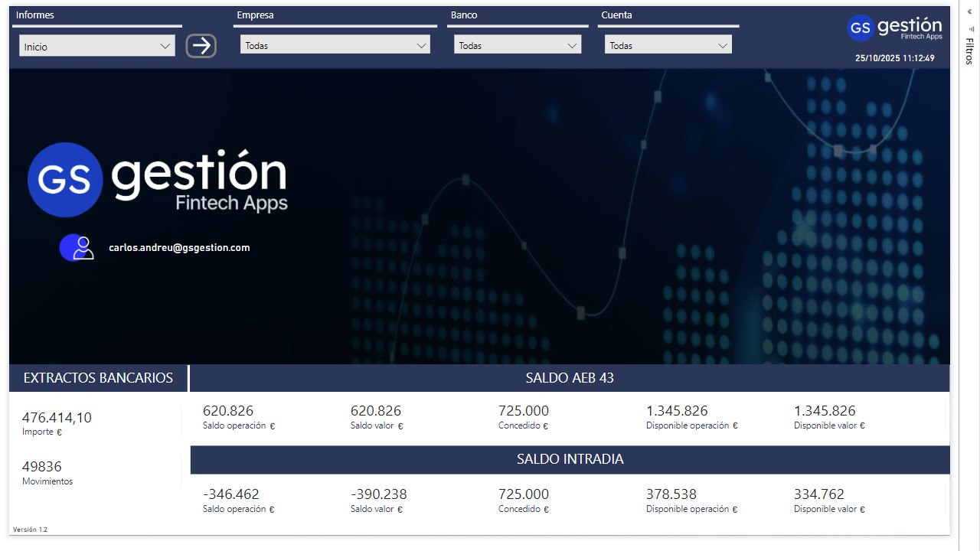980x551 pixels.
Task: Click the Versión 1.2 label
Action: 30,530
